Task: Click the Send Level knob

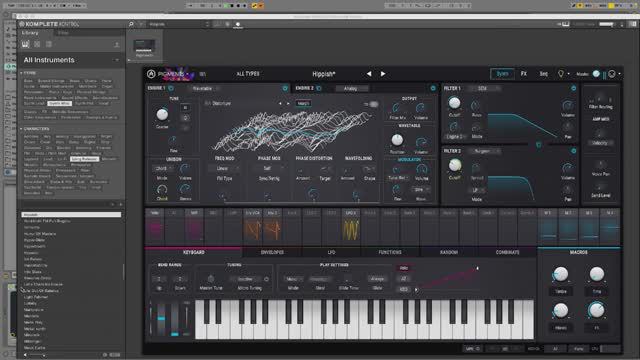Action: pos(600,187)
